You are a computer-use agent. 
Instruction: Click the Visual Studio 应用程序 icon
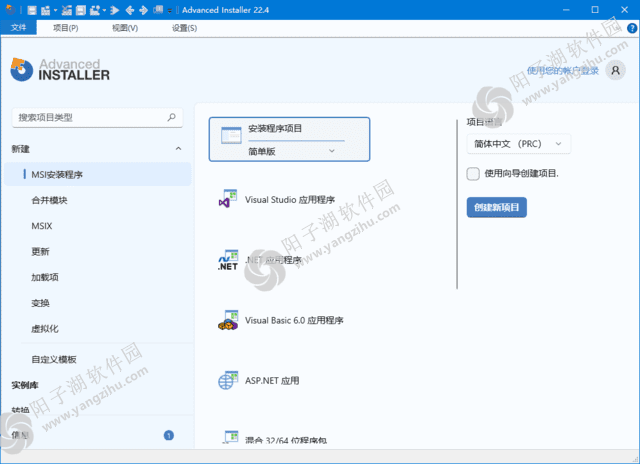click(228, 199)
